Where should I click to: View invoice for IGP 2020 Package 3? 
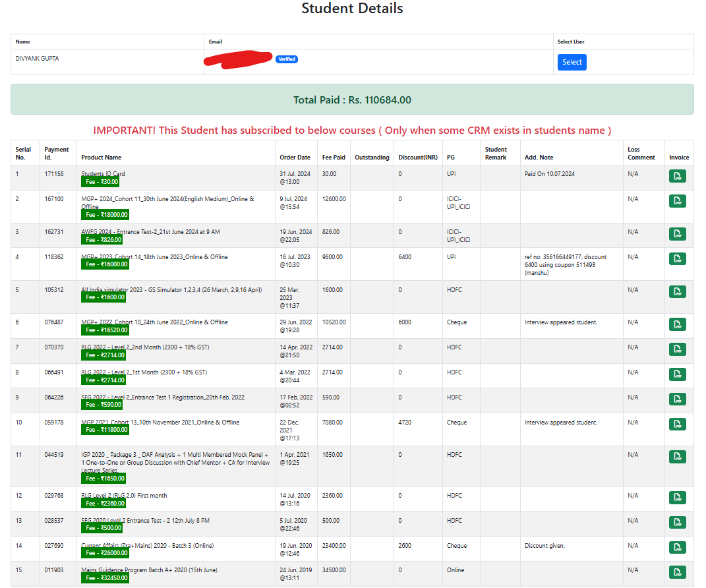coord(677,457)
